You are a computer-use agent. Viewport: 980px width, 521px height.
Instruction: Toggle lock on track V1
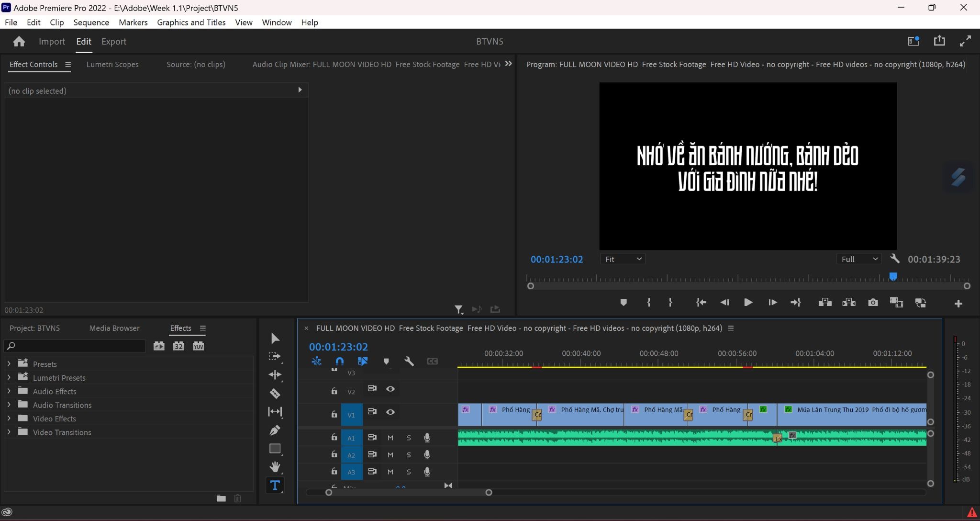(334, 414)
